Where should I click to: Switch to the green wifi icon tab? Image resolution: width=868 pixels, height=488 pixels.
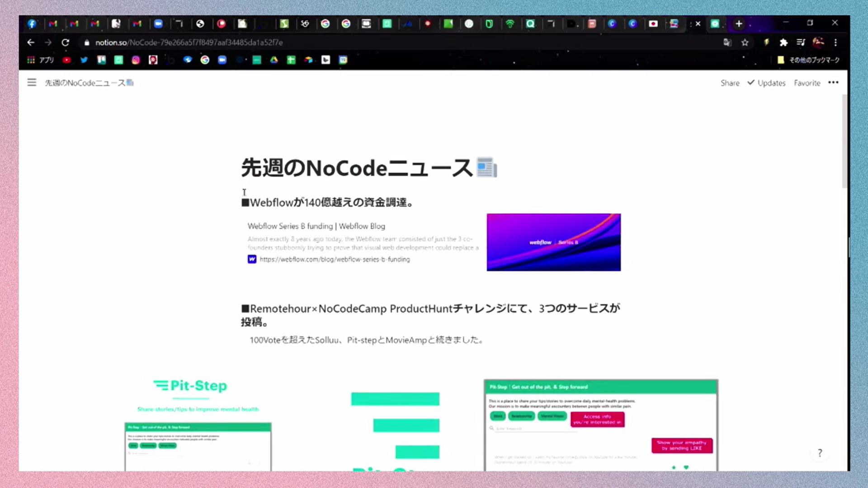point(510,24)
